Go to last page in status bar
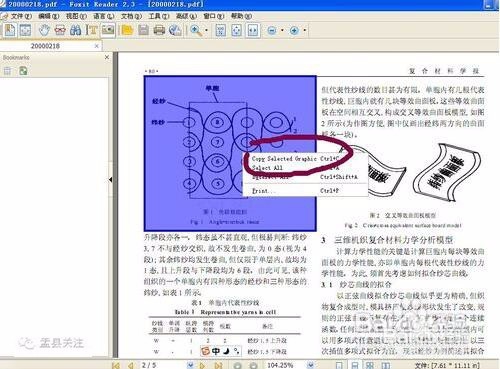The height and width of the screenshot is (369, 500). (x=218, y=365)
